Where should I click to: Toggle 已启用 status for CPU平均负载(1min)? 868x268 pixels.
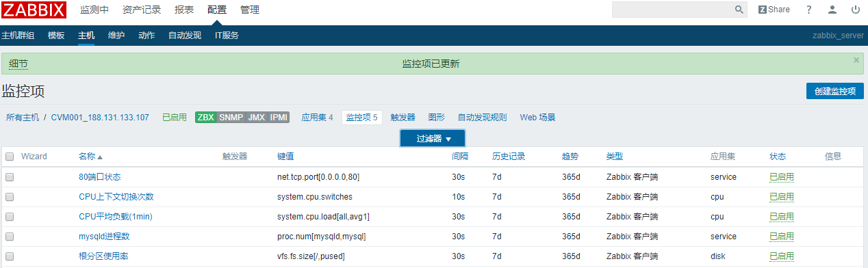[782, 217]
